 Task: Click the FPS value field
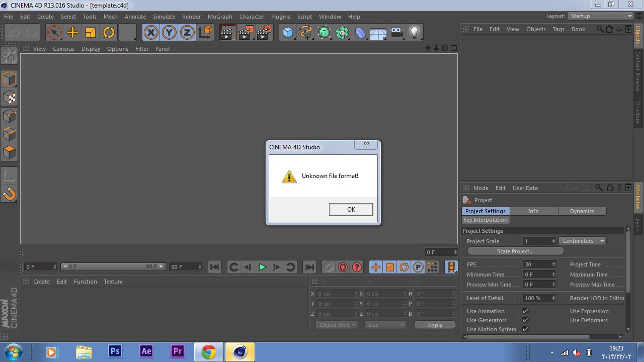pyautogui.click(x=536, y=264)
